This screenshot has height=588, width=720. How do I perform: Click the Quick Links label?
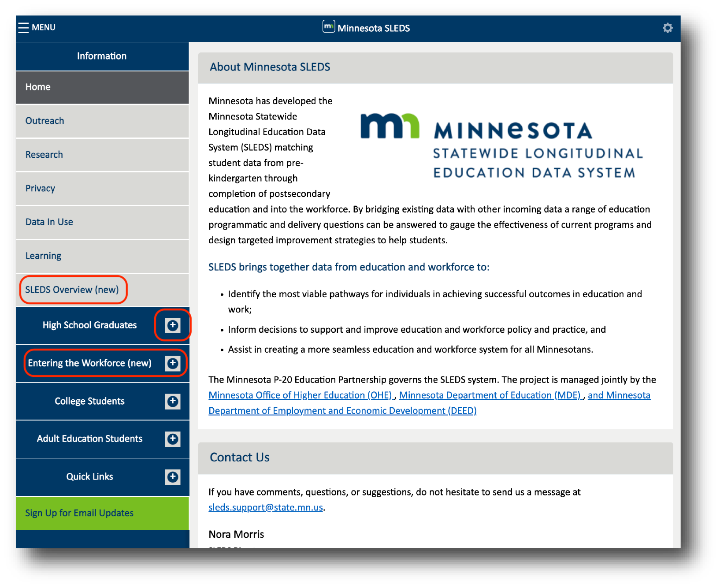pos(90,477)
